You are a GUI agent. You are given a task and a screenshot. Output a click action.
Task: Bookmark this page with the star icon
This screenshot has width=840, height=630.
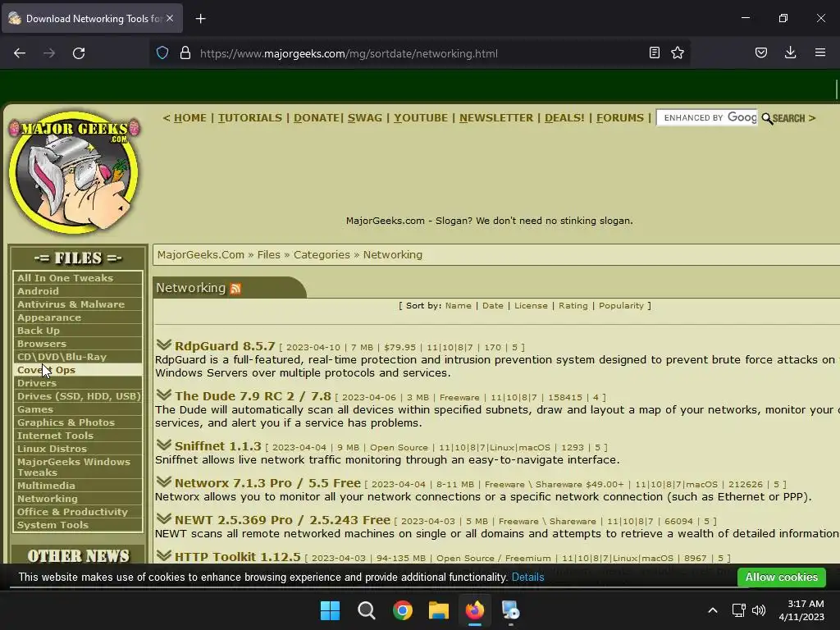(678, 53)
